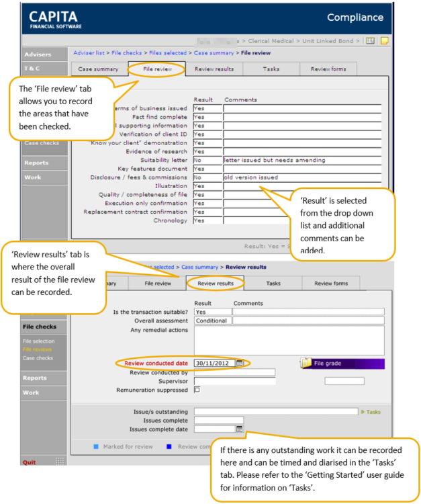The width and height of the screenshot is (421, 504).
Task: Open File review tab on Review results screen
Action: click(x=158, y=284)
